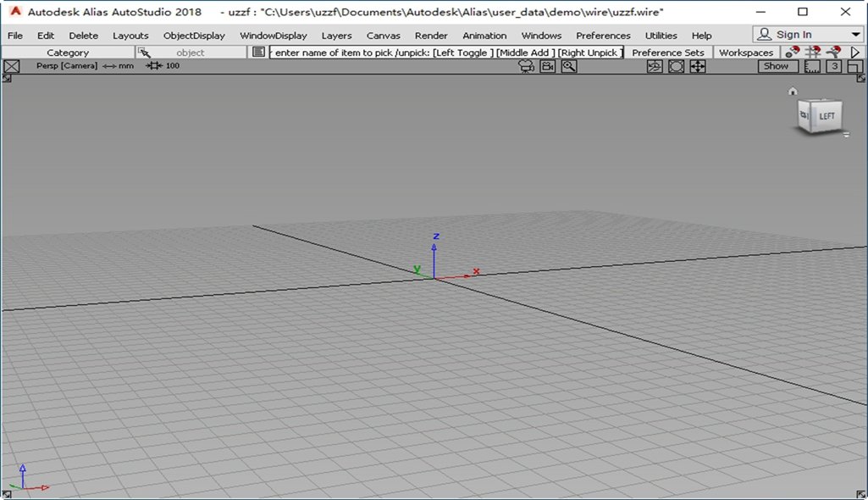Image resolution: width=868 pixels, height=500 pixels.
Task: Click the video camera icon in view toolbar
Action: coord(548,66)
